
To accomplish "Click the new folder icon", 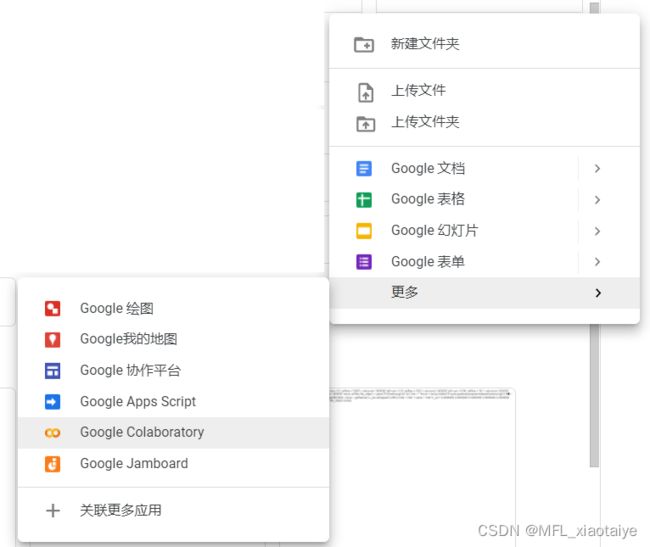I will 364,44.
